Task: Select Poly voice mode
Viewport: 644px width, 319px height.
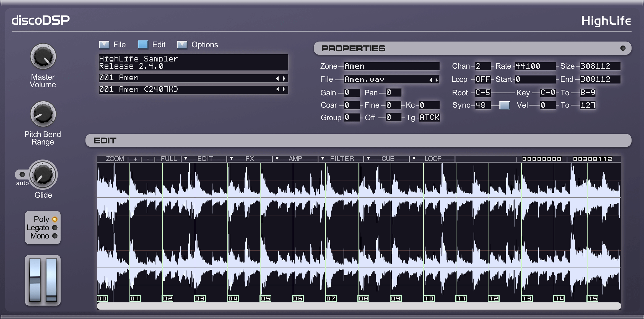Action: point(55,219)
